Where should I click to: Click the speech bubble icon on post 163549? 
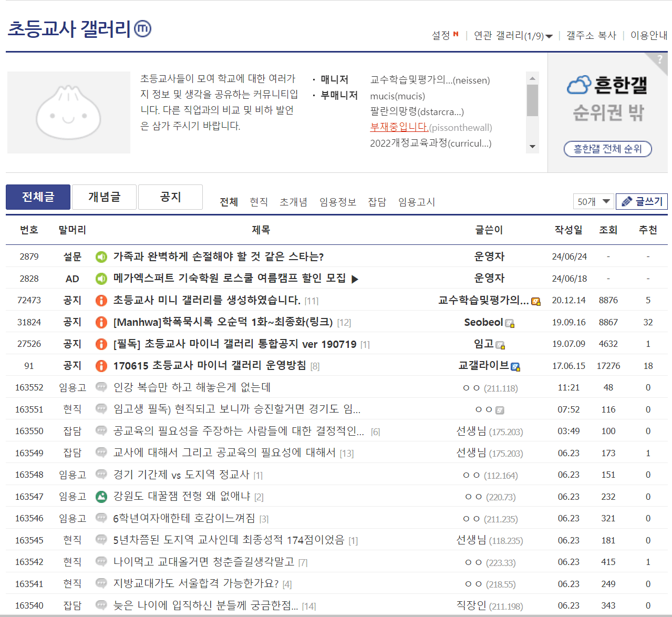click(101, 453)
